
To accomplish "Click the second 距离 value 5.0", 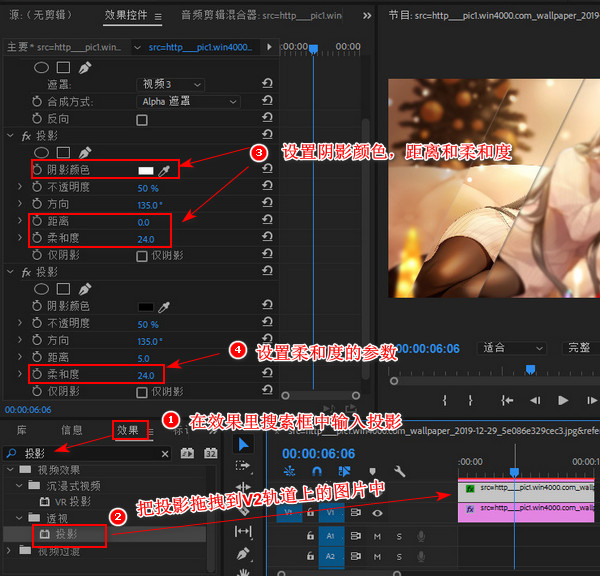I will [143, 359].
